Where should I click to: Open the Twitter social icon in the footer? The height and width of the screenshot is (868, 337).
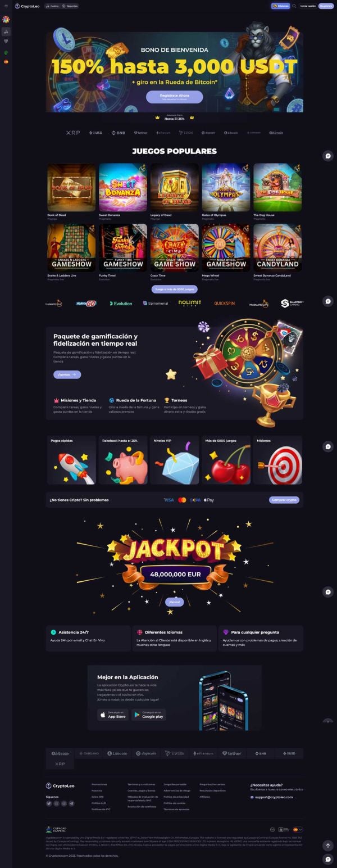pos(49,803)
